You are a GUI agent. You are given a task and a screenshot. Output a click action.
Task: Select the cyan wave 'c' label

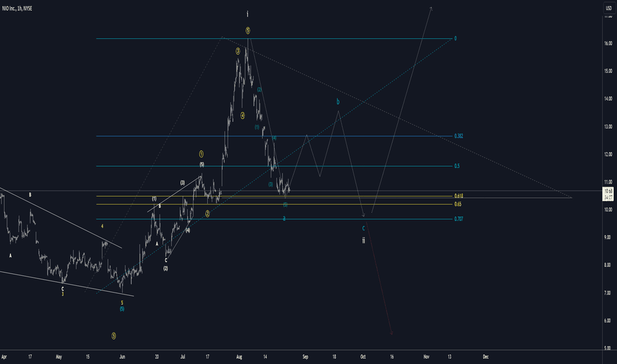[x=363, y=228]
